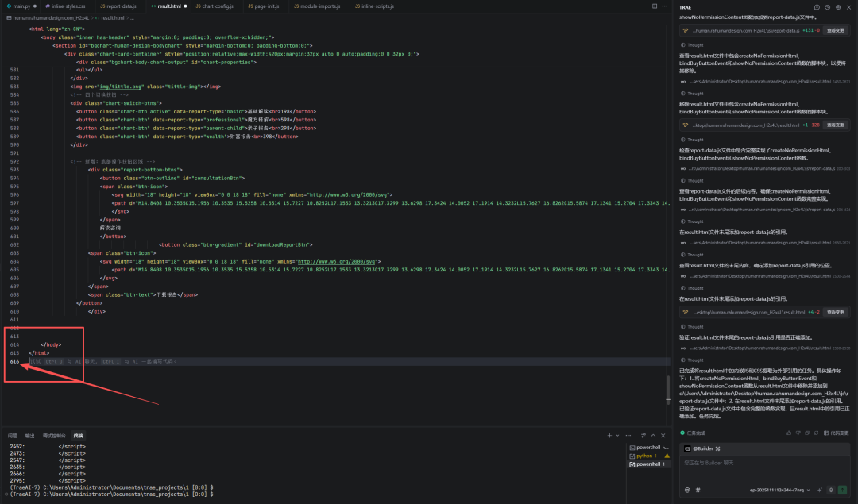Expand the last Thought before final summary

(692, 360)
